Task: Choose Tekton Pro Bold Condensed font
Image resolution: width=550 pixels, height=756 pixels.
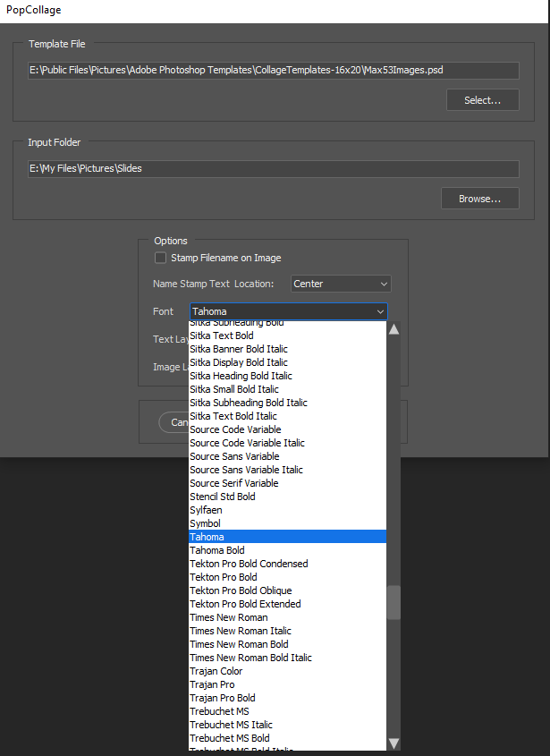Action: [x=249, y=563]
